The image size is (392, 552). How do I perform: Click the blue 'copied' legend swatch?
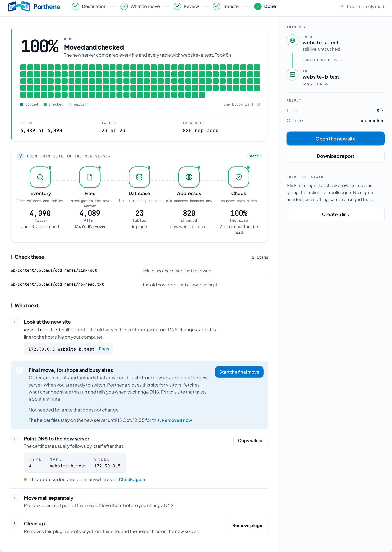pos(22,104)
